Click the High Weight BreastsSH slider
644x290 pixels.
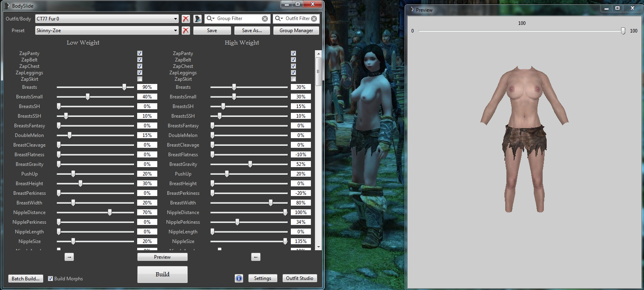click(x=249, y=106)
